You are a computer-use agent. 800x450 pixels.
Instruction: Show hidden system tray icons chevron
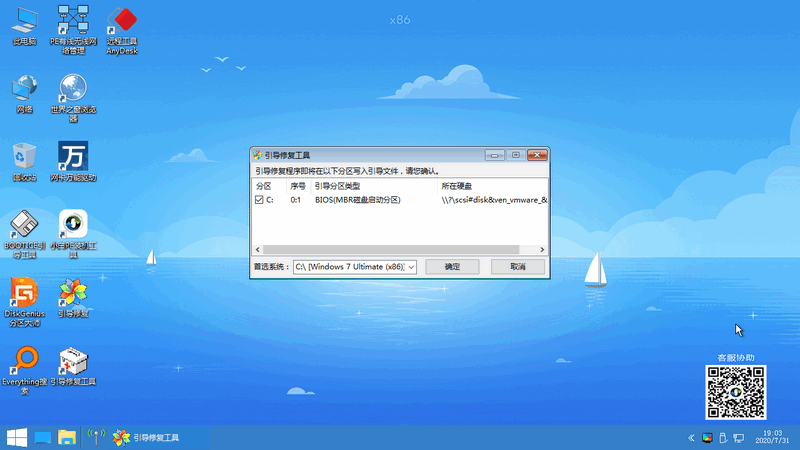pos(691,438)
